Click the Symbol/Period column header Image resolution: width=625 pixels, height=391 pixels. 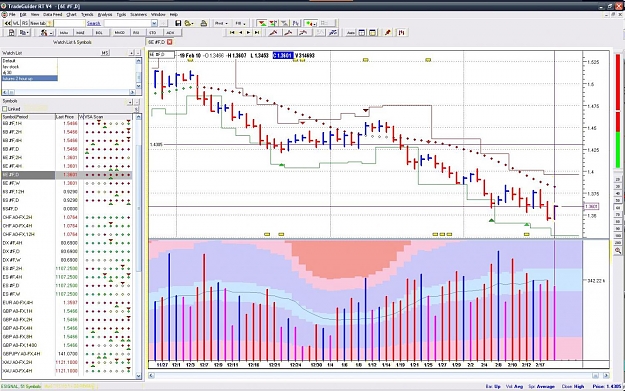(28, 117)
